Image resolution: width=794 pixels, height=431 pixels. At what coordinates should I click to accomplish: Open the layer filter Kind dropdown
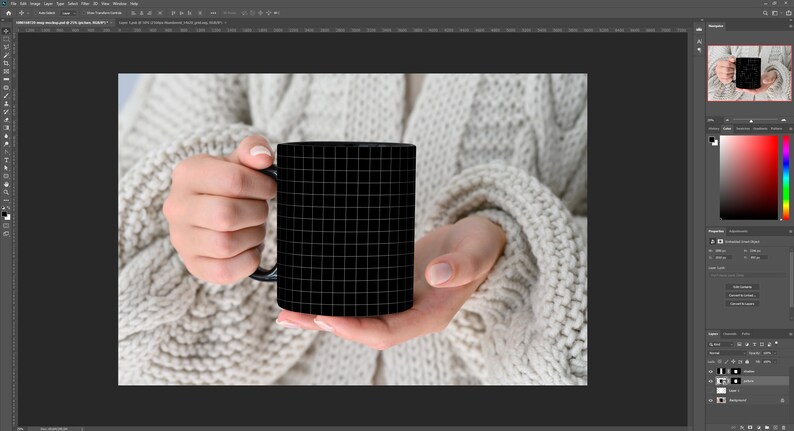pos(721,344)
